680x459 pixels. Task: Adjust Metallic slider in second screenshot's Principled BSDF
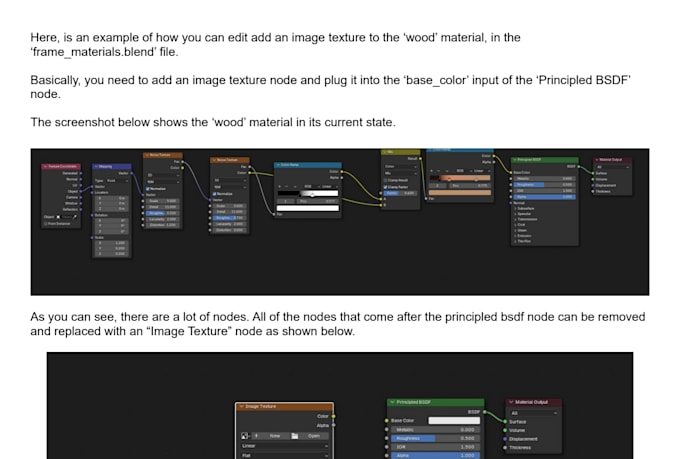click(435, 430)
